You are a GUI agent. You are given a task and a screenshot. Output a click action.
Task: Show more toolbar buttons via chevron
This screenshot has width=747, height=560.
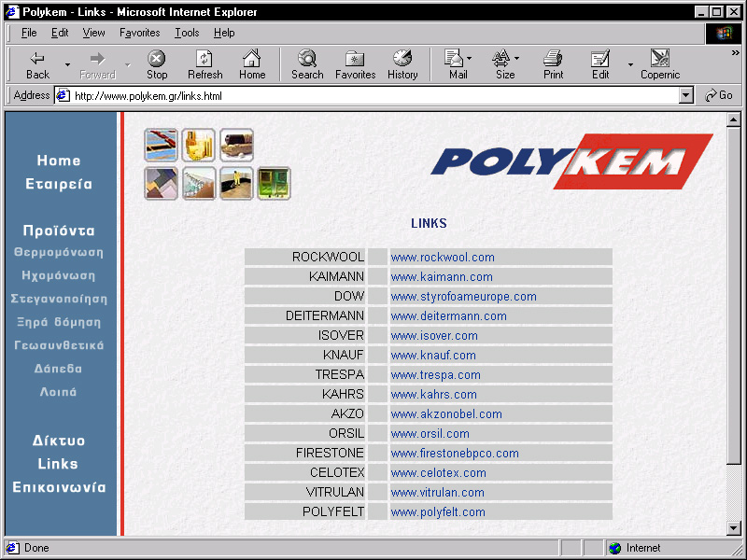pos(736,53)
